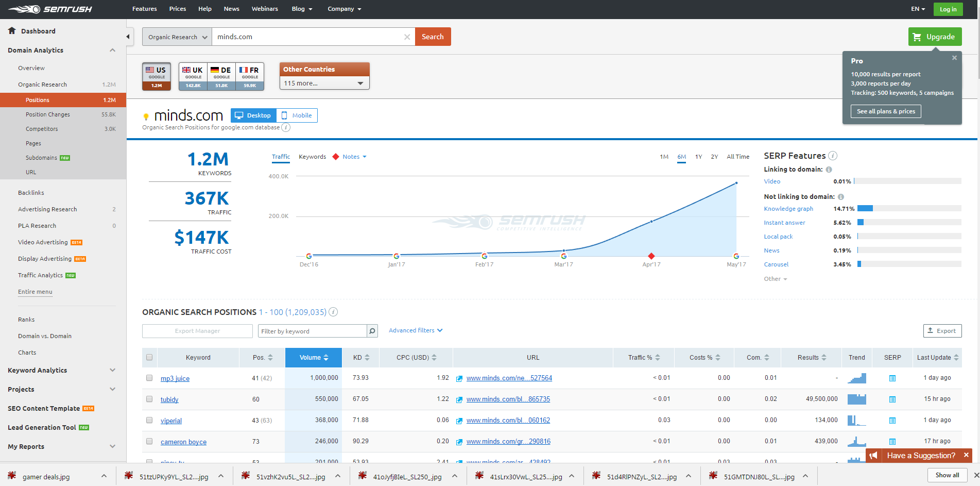
Task: Select US Google database
Action: tap(157, 76)
